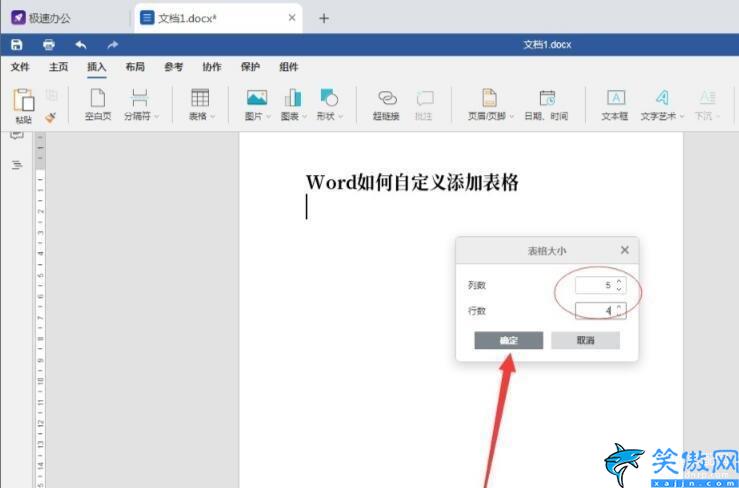Image resolution: width=739 pixels, height=488 pixels.
Task: Switch to the 主页 ribbon tab
Action: pyautogui.click(x=58, y=67)
